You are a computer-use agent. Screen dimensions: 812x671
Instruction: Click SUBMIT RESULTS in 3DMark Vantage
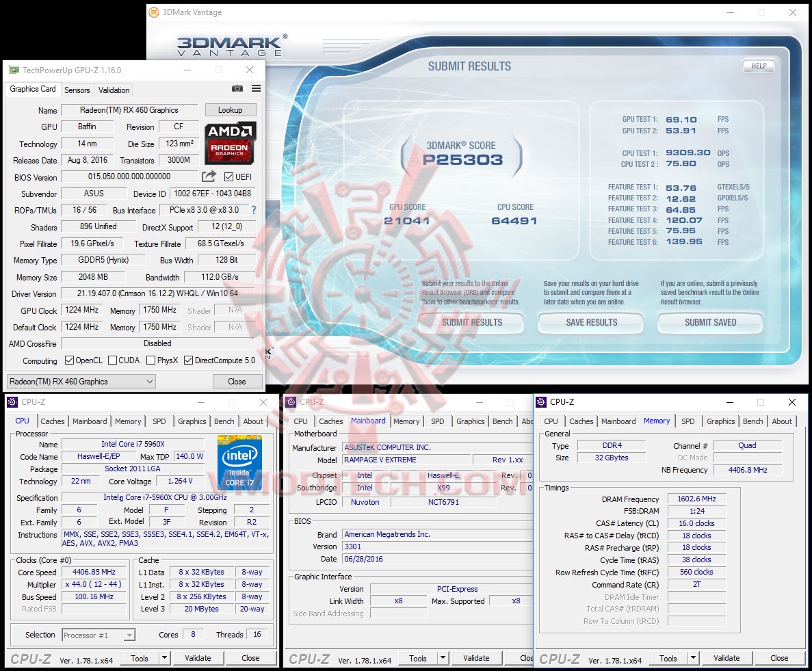[x=472, y=323]
